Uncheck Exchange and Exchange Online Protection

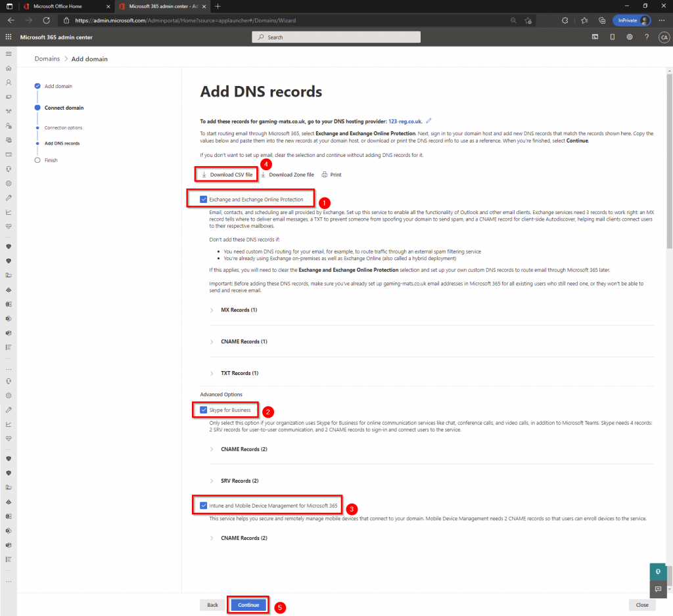(x=204, y=199)
